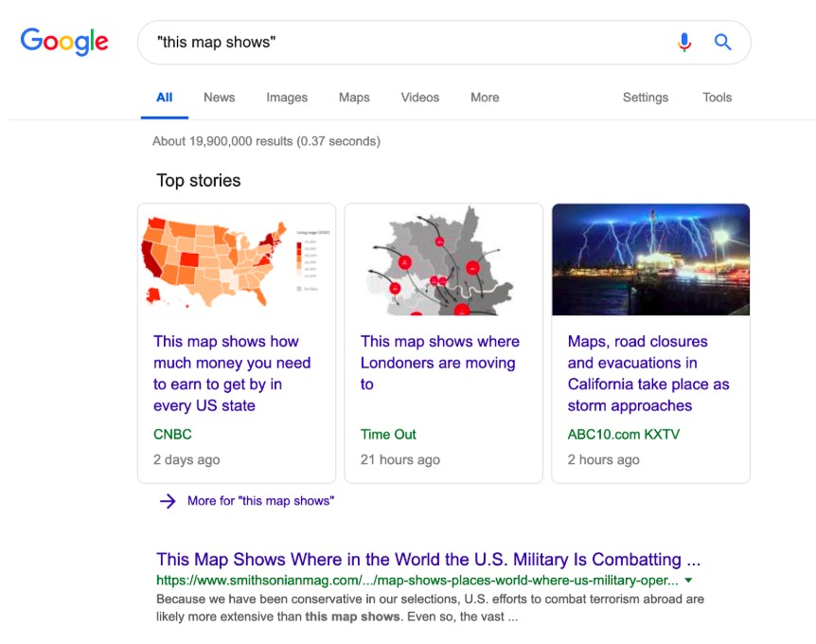816x644 pixels.
Task: Open the More search categories menu
Action: click(484, 98)
